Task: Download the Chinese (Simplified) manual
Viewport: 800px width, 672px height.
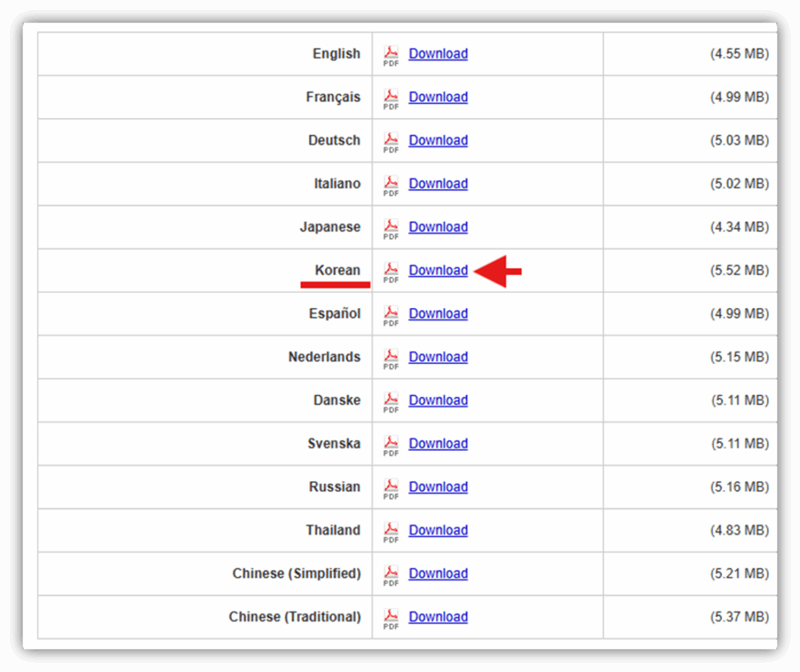Action: click(437, 574)
